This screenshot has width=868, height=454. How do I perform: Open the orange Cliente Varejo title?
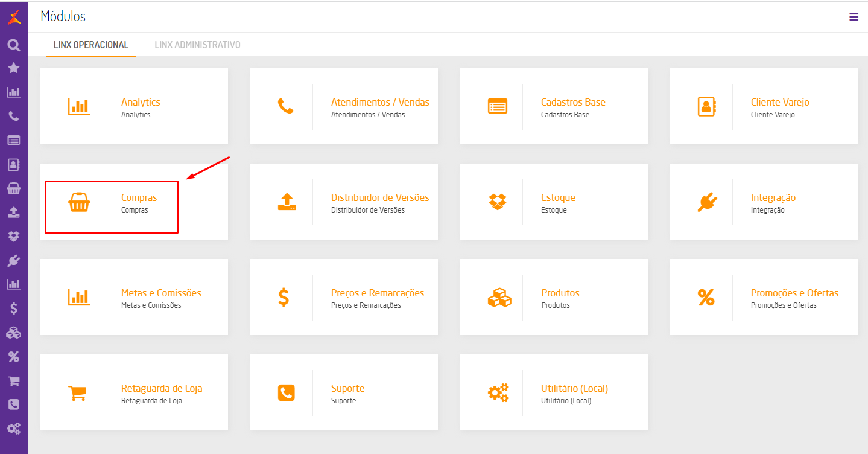(x=780, y=102)
